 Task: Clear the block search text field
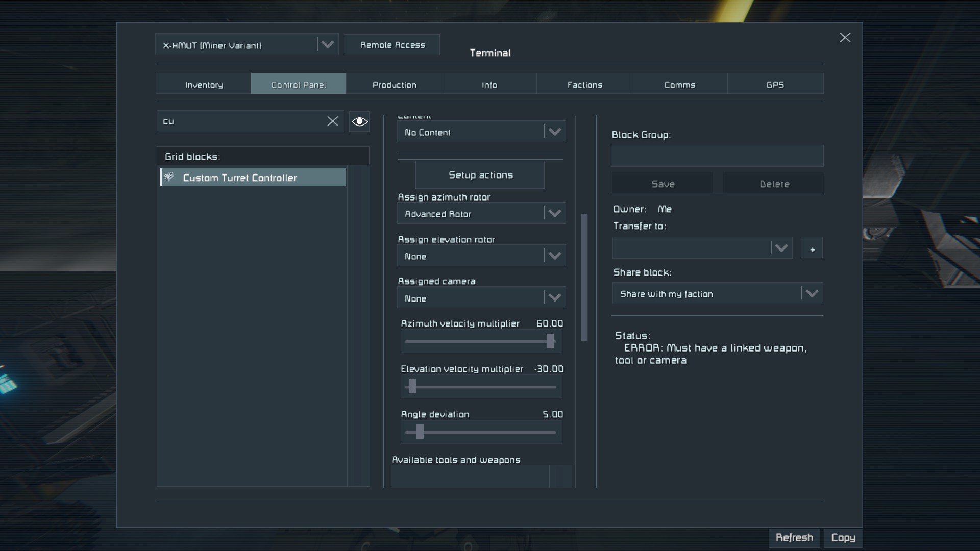[332, 121]
